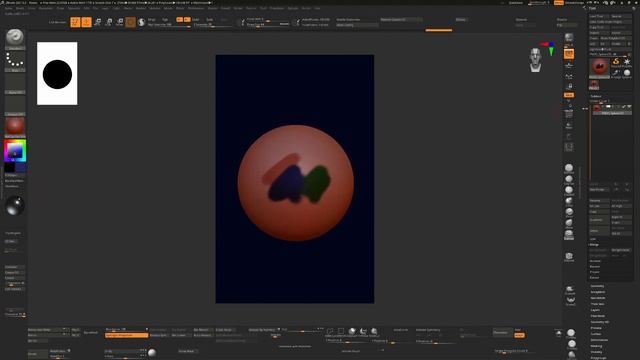
Task: Expand the Geometry section in Tool panel
Action: pyautogui.click(x=597, y=286)
